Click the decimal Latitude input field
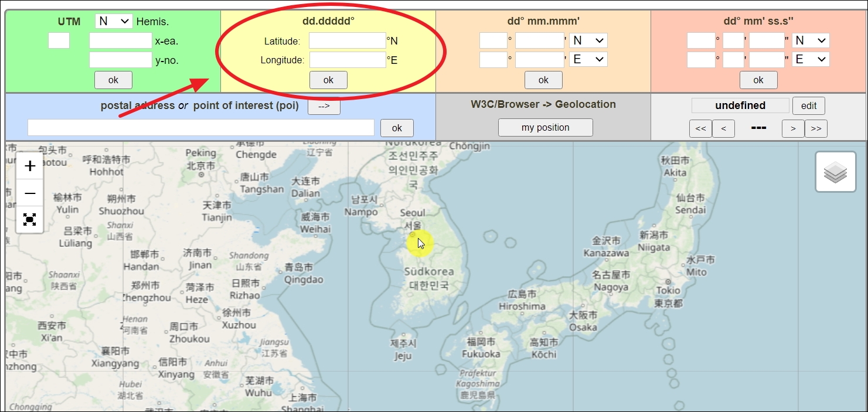Image resolution: width=868 pixels, height=412 pixels. click(348, 40)
